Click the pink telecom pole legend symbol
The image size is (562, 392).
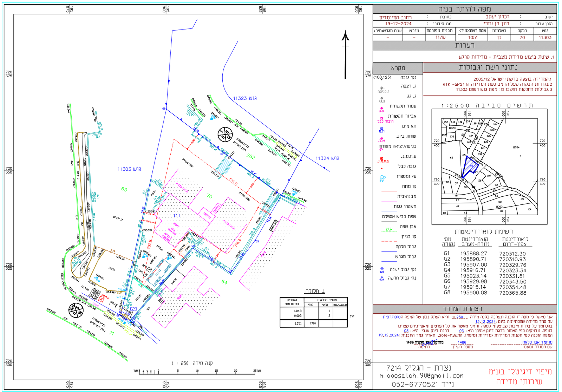point(381,109)
